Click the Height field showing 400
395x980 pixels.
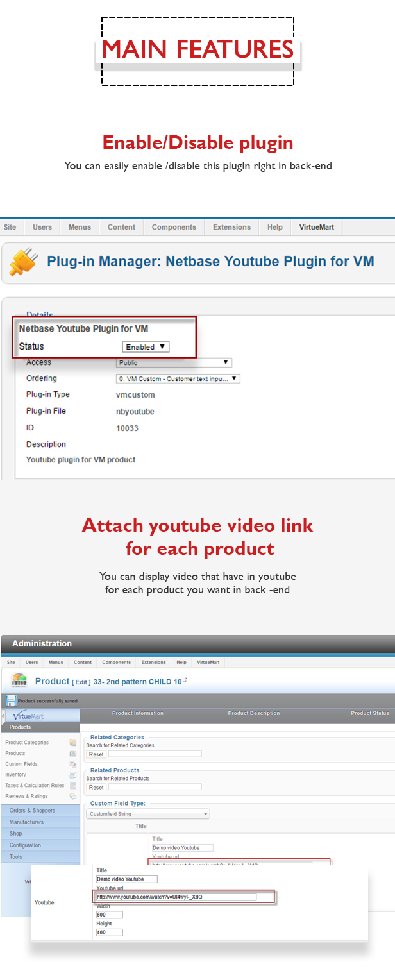click(x=109, y=933)
